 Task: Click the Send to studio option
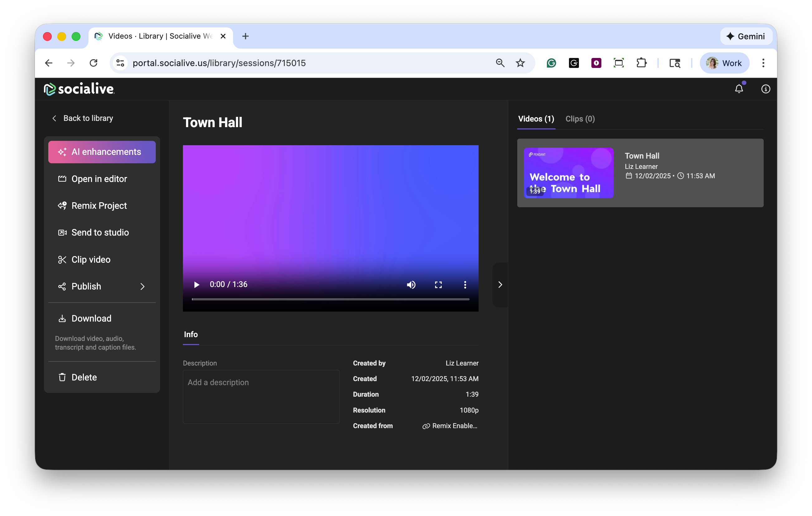pos(100,232)
